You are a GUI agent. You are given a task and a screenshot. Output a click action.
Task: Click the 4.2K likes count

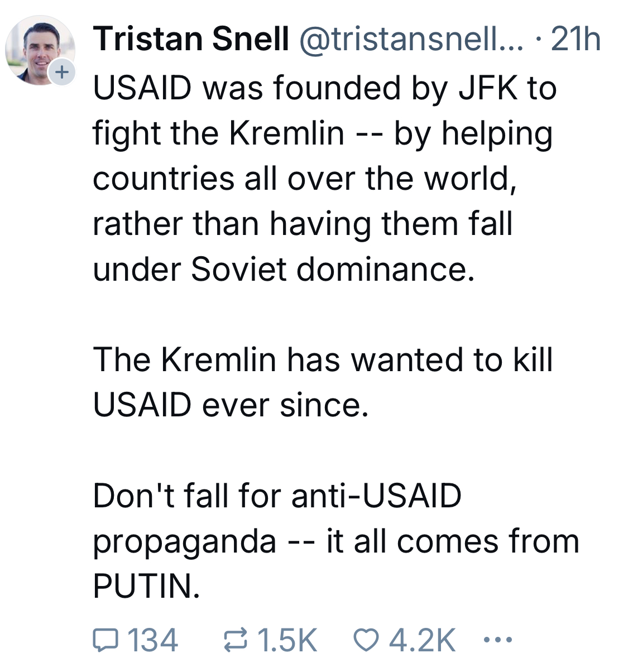pos(422,640)
